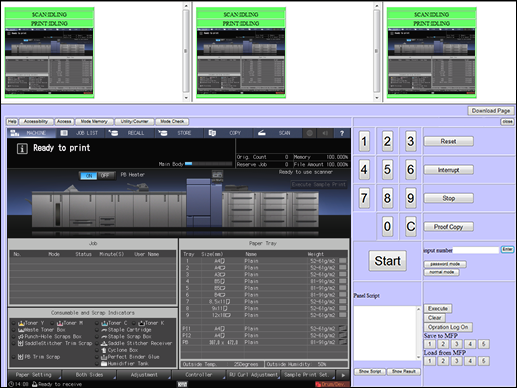Click the speaker sound icon in panel header

click(x=325, y=133)
